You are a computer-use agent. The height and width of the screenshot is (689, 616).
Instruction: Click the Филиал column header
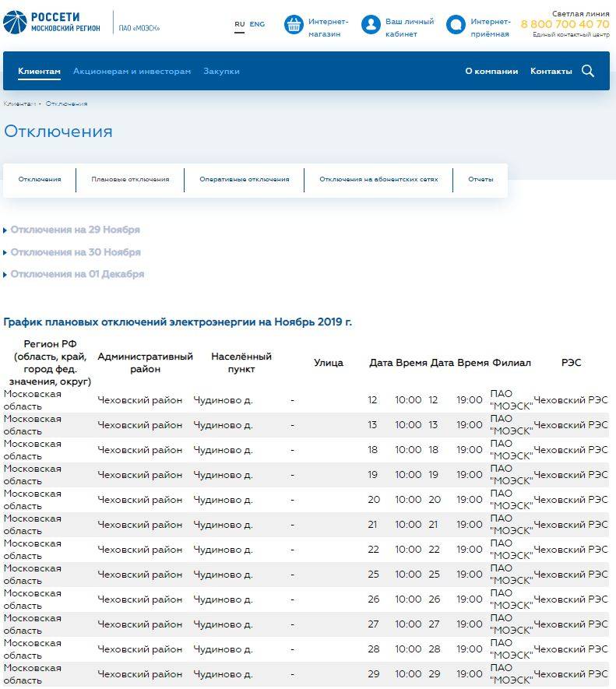pos(512,363)
